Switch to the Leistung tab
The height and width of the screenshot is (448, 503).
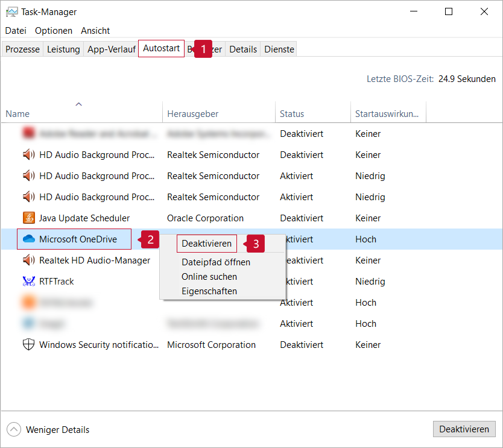coord(63,49)
